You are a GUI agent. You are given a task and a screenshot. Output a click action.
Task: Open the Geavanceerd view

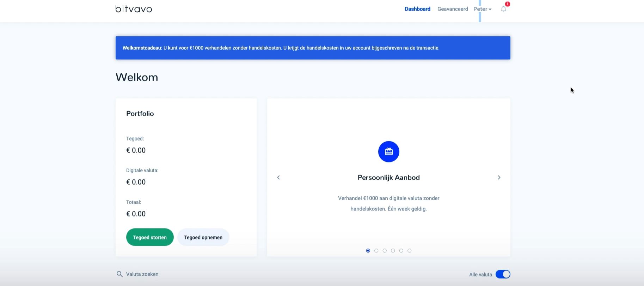(x=453, y=9)
